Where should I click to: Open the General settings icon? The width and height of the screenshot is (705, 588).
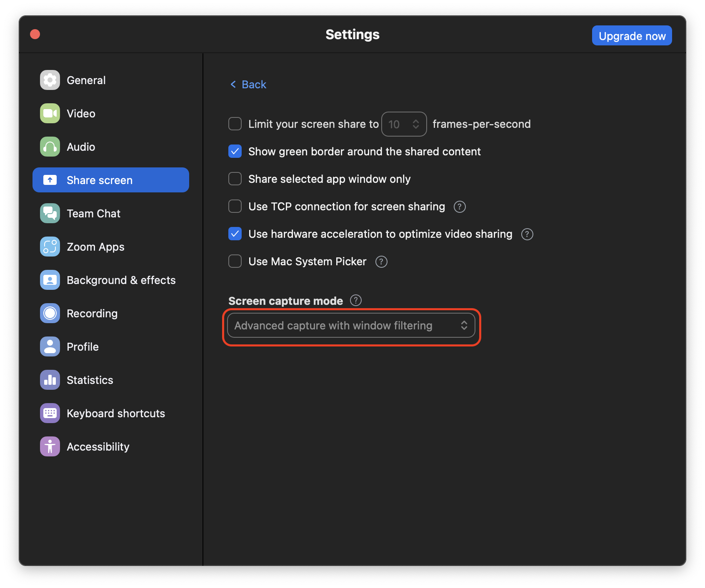click(50, 80)
